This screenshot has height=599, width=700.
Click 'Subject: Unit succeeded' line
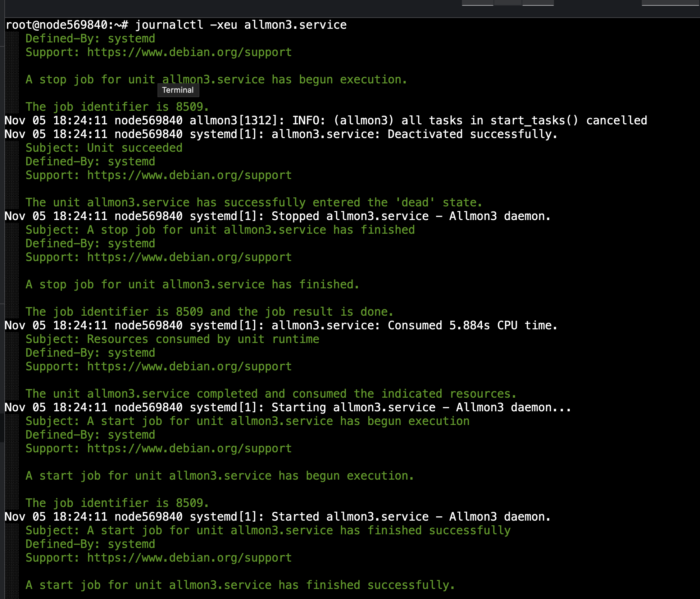[104, 148]
